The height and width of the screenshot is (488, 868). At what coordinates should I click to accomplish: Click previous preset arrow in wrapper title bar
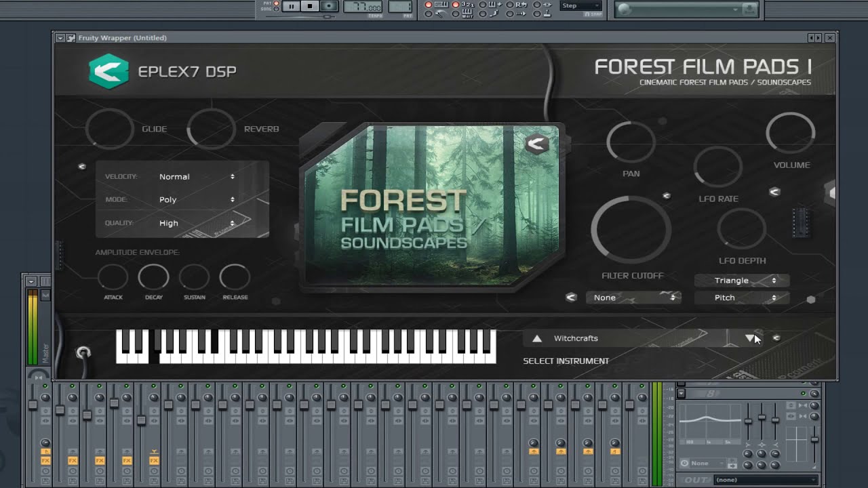coord(811,38)
